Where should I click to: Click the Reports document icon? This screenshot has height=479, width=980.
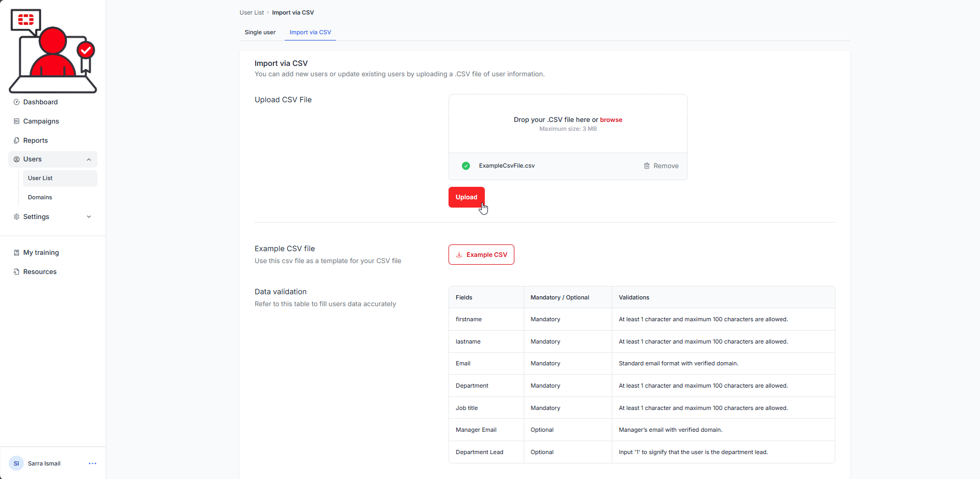pyautogui.click(x=17, y=141)
